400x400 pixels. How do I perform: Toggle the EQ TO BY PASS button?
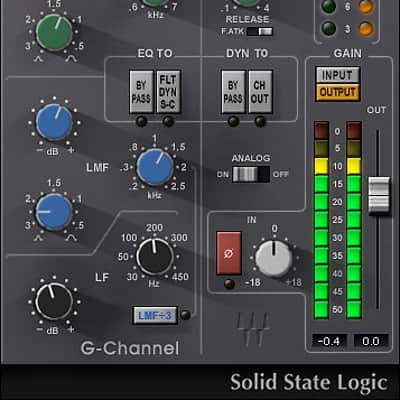[141, 92]
